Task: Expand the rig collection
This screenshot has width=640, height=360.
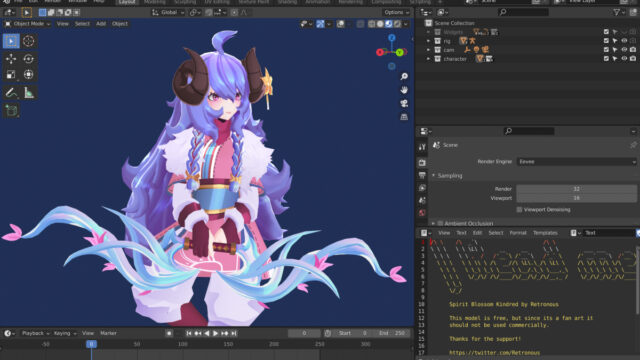Action: (428, 41)
